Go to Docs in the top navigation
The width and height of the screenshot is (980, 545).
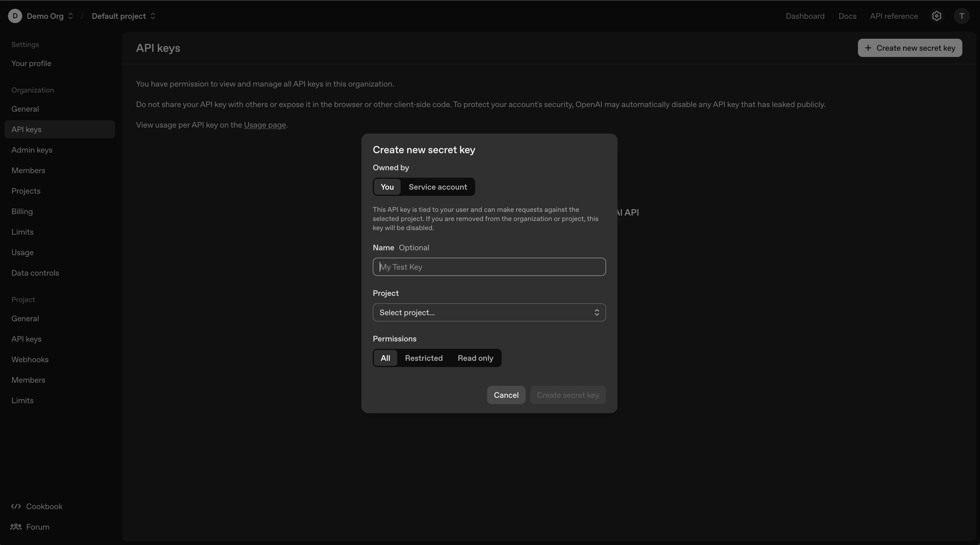tap(847, 16)
